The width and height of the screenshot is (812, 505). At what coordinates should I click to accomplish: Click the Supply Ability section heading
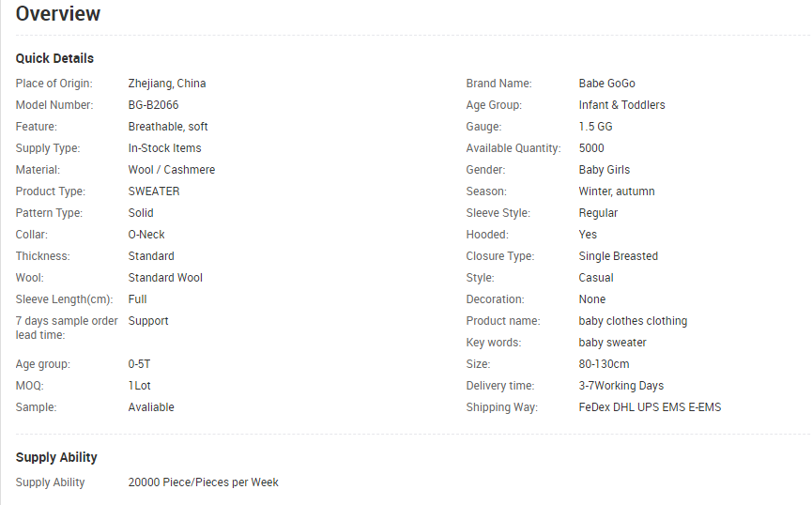[56, 457]
